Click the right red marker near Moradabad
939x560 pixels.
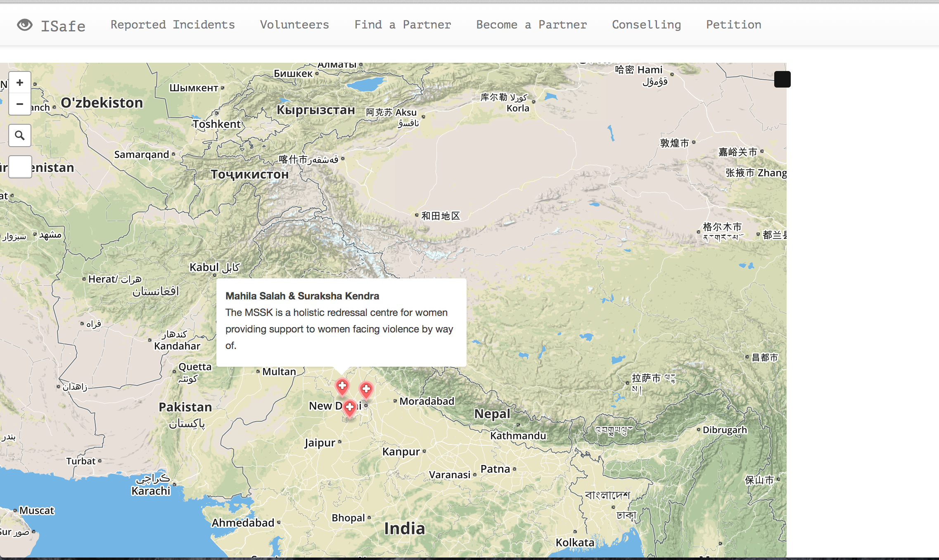coord(366,389)
